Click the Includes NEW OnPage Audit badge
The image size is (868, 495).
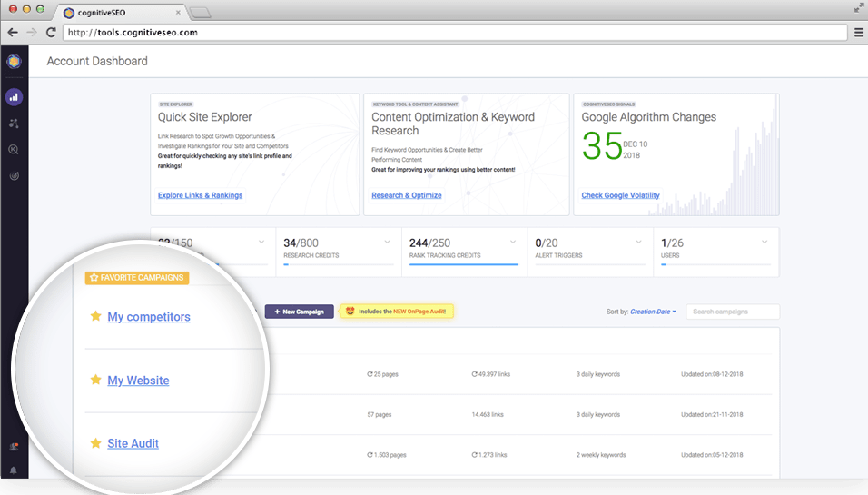(x=397, y=312)
